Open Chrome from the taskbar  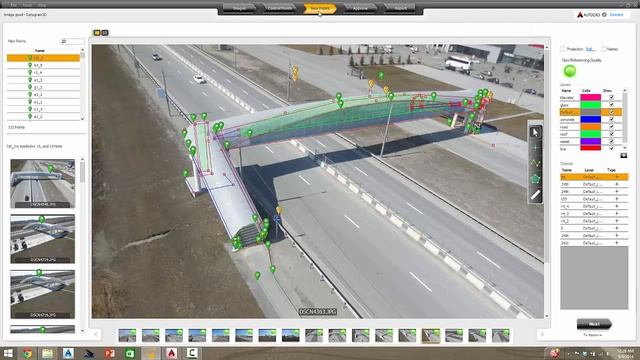point(27,353)
